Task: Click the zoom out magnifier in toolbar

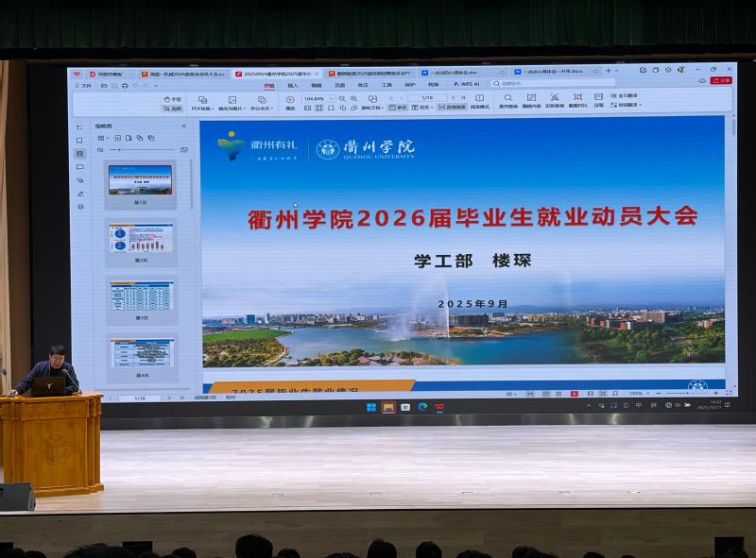Action: coord(341,98)
